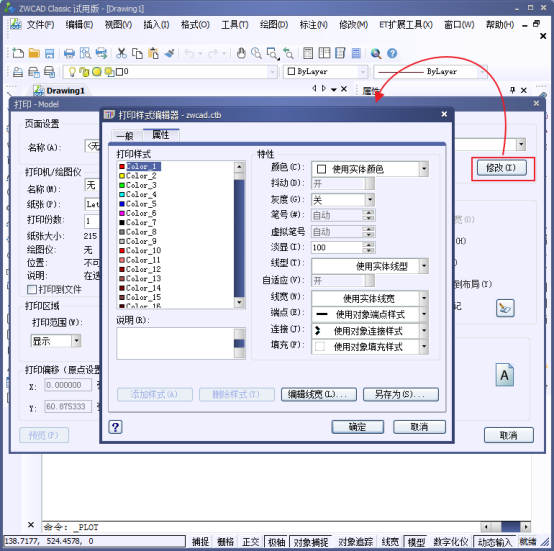Toggle 对象追踪 in status bar
554x551 pixels.
tap(356, 541)
